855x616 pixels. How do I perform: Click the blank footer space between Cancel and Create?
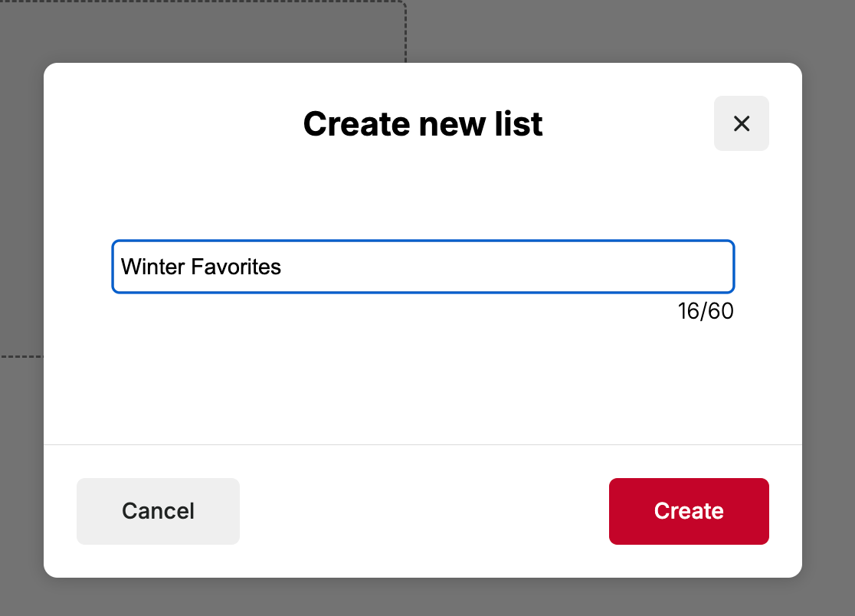click(423, 511)
